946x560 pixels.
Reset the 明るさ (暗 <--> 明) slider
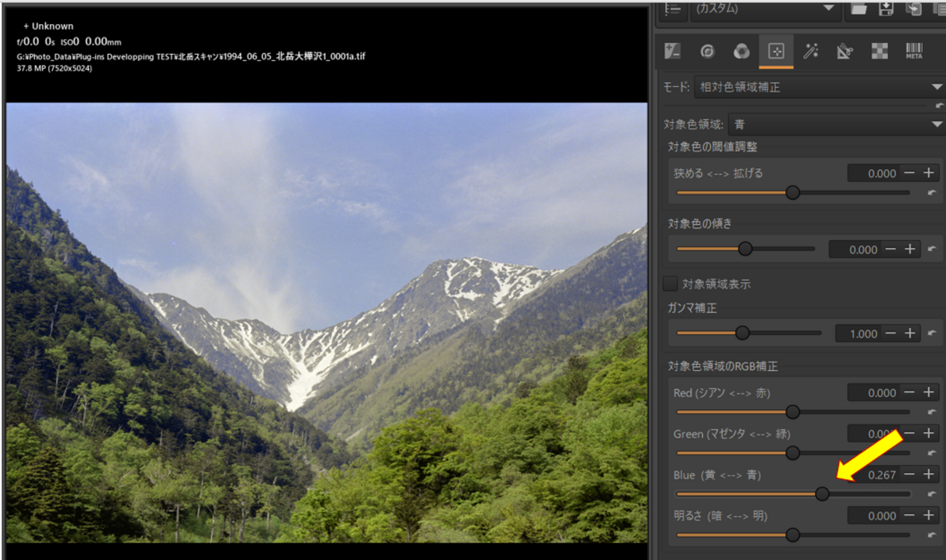pos(932,535)
